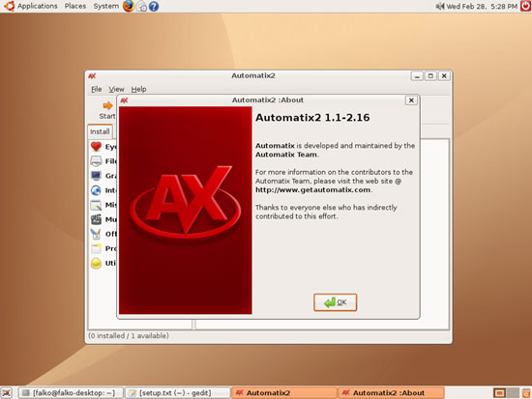Click the volume speaker icon
Screen dimensions: 532x399
pyautogui.click(x=440, y=6)
